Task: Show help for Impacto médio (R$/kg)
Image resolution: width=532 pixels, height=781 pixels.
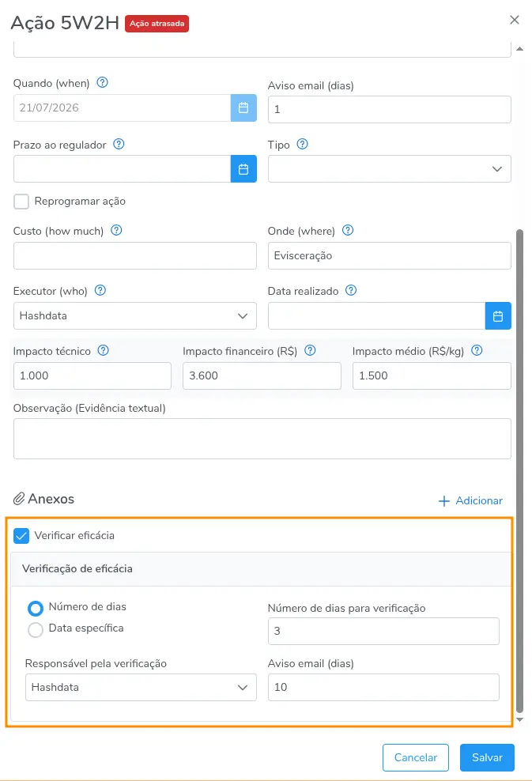Action: pos(477,350)
